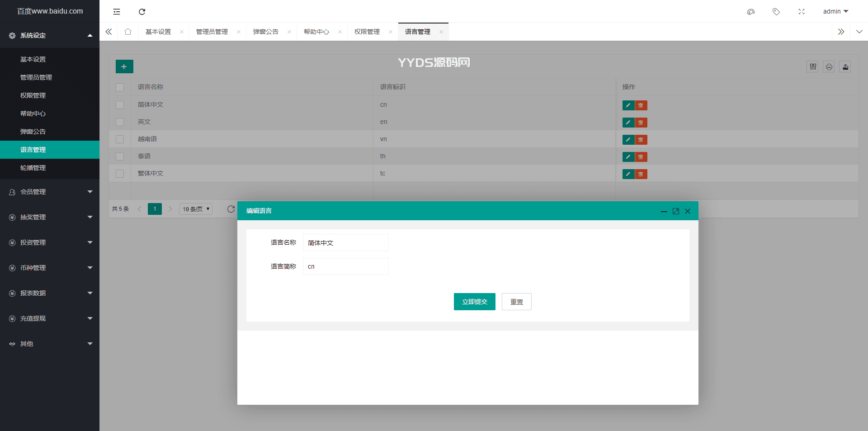Toggle the select-all header checkbox
Screen dimensions: 868x431
120,87
